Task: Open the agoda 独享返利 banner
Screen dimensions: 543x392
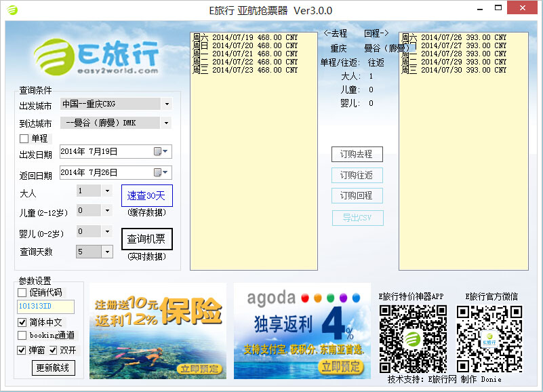Action: tap(302, 330)
